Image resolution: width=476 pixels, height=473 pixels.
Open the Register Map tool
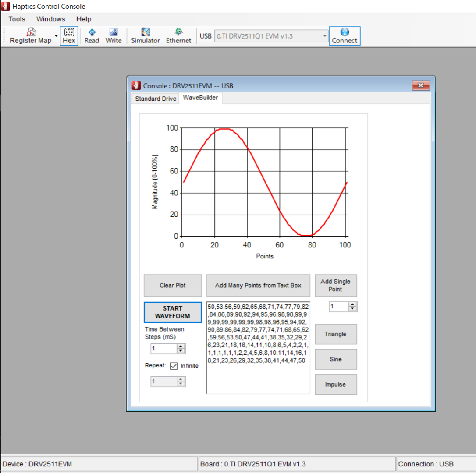(x=30, y=36)
